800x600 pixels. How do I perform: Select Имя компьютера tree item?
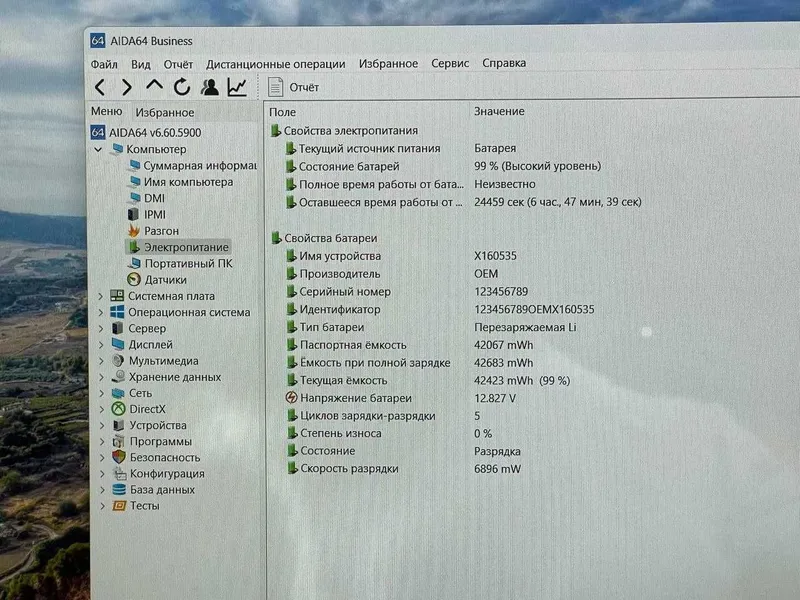pos(181,182)
